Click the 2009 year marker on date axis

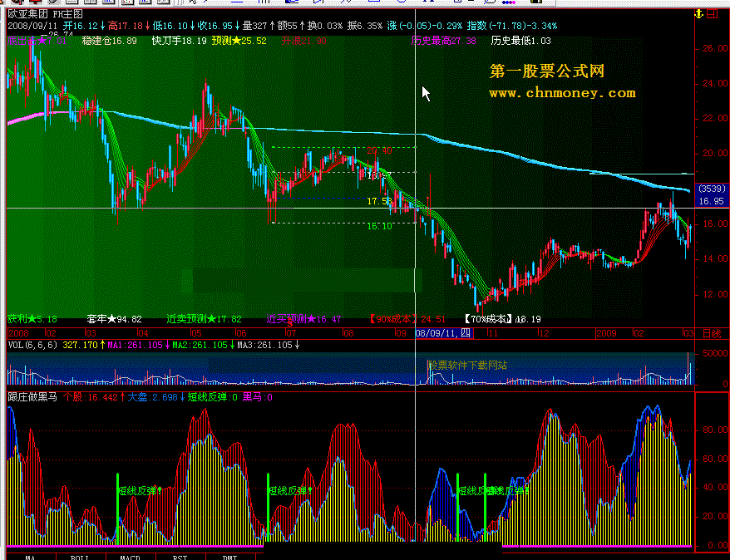pos(607,333)
